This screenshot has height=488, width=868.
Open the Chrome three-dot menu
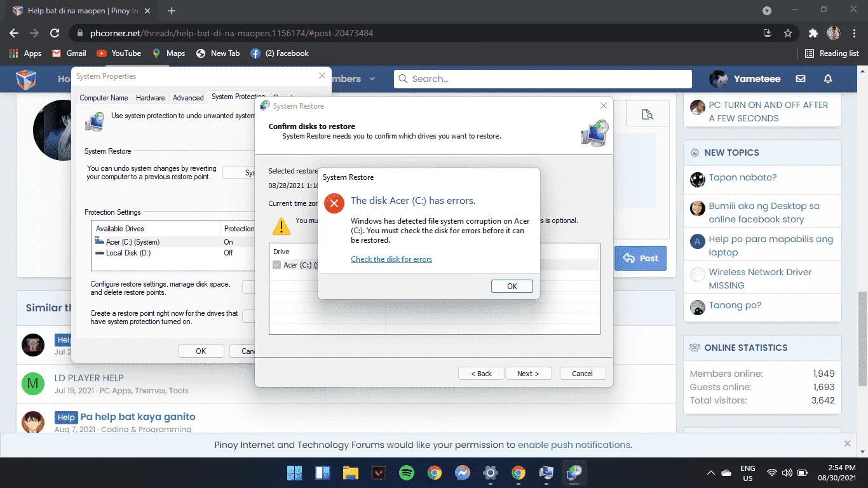[x=853, y=33]
